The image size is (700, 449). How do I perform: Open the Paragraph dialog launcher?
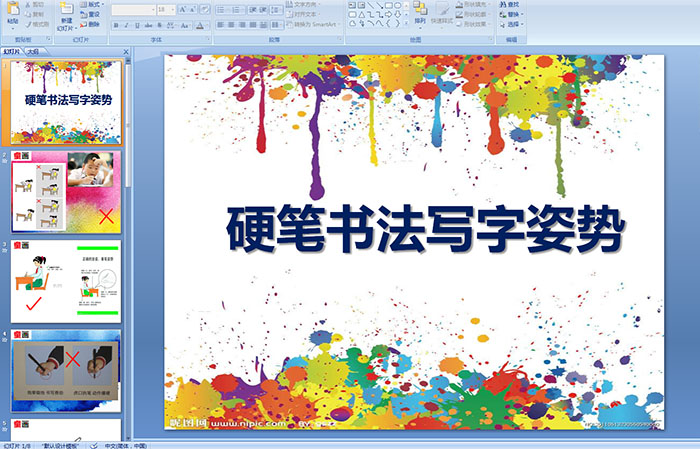(340, 40)
